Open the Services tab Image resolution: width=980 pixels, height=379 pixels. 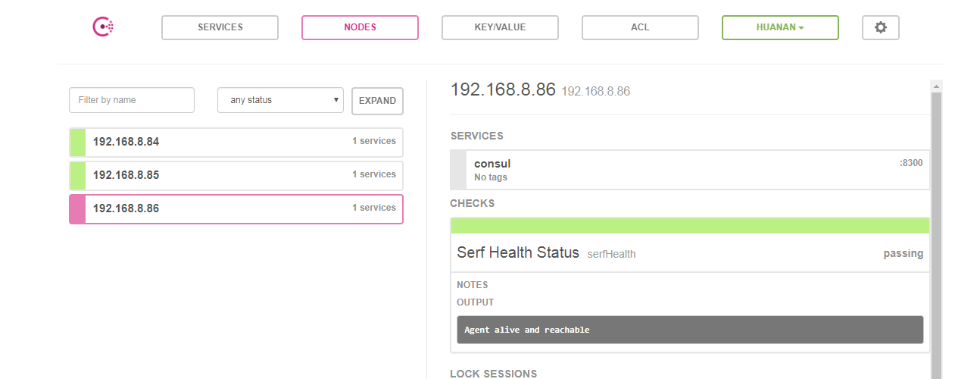(220, 27)
